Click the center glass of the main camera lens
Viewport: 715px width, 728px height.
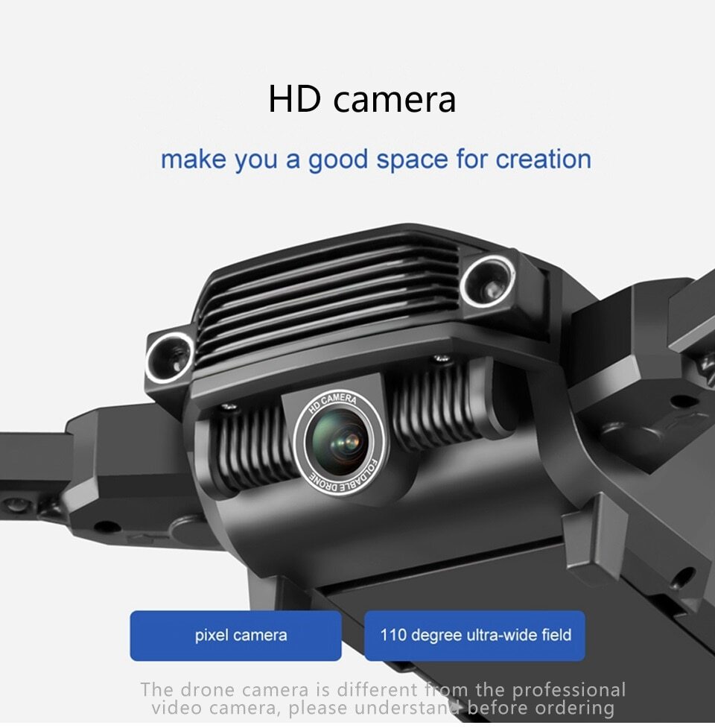pos(338,440)
